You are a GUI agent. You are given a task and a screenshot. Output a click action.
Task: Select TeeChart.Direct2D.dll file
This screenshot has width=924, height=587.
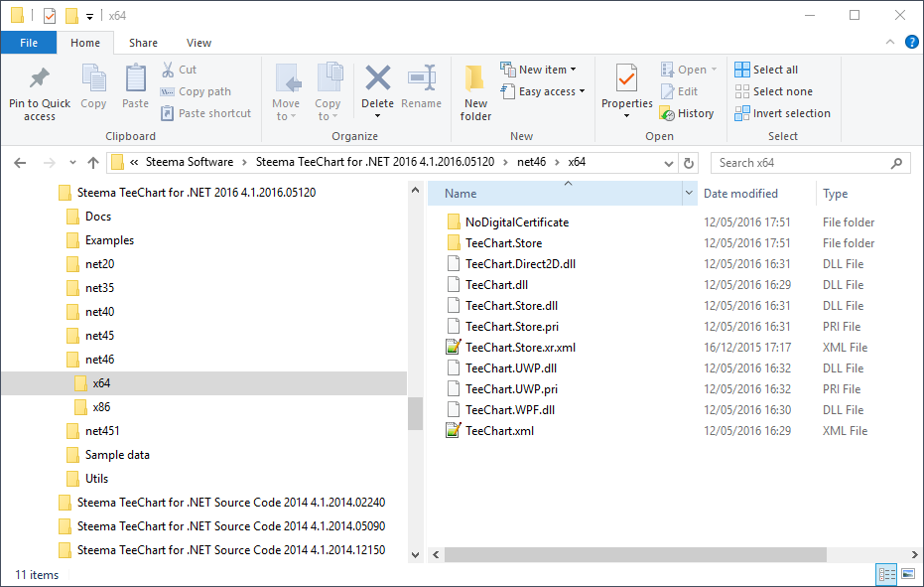point(520,264)
